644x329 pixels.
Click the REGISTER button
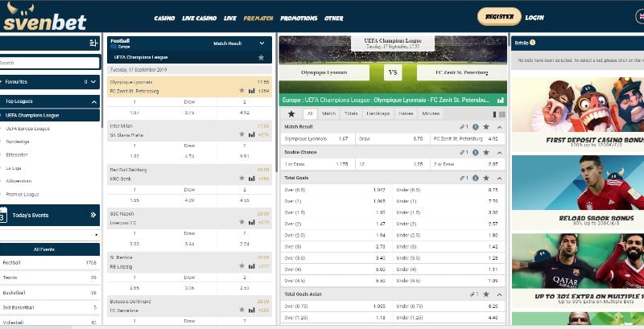(x=499, y=17)
